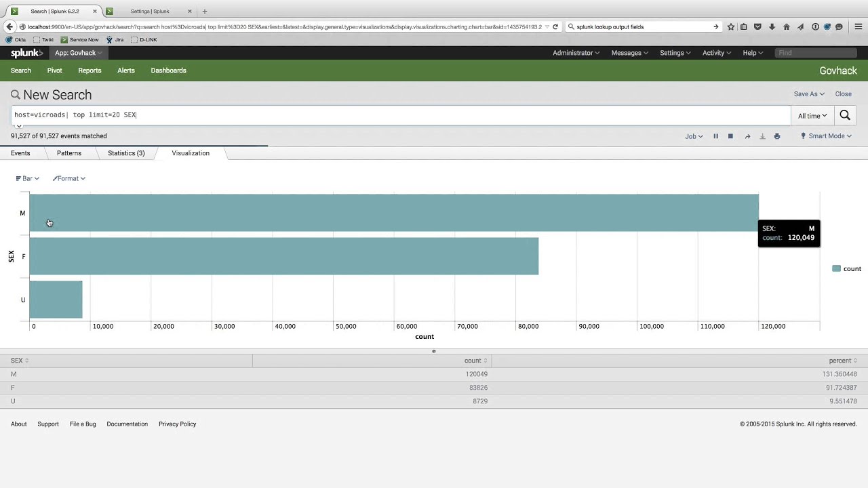Open browser downloads arrow icon
The image size is (868, 488).
tap(772, 27)
